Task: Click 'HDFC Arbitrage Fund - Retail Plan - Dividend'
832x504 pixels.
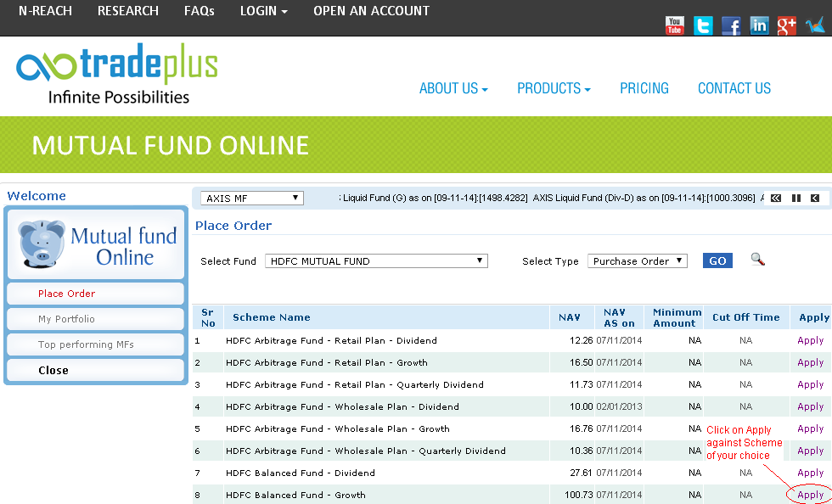Action: pyautogui.click(x=331, y=340)
